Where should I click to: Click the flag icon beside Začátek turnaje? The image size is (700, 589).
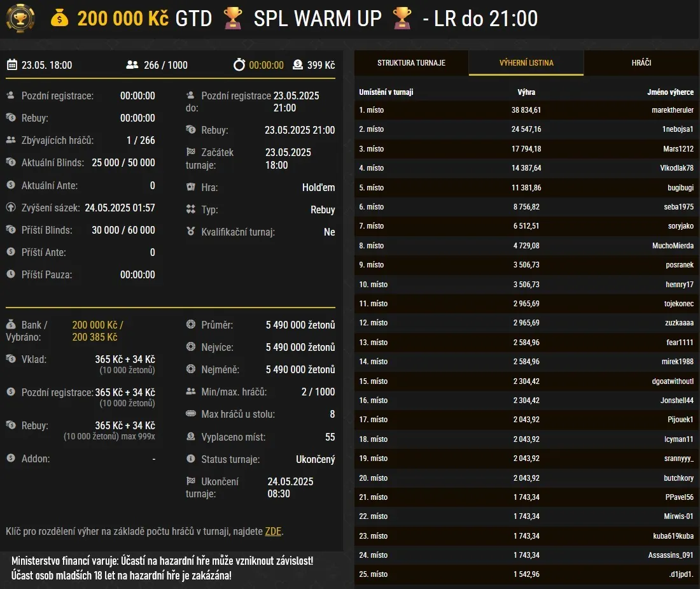pos(190,153)
